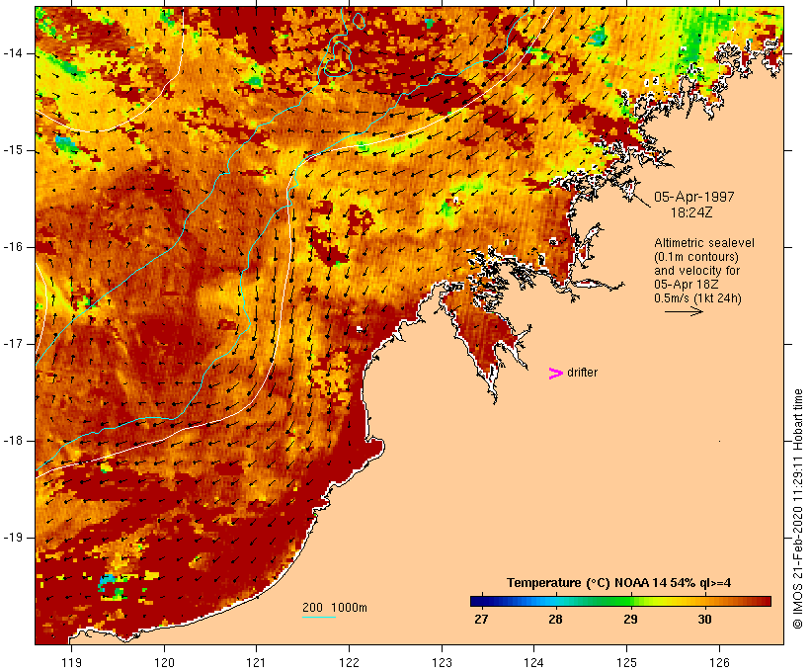Click longitude axis label '120'
The height and width of the screenshot is (672, 810).
coord(164,663)
